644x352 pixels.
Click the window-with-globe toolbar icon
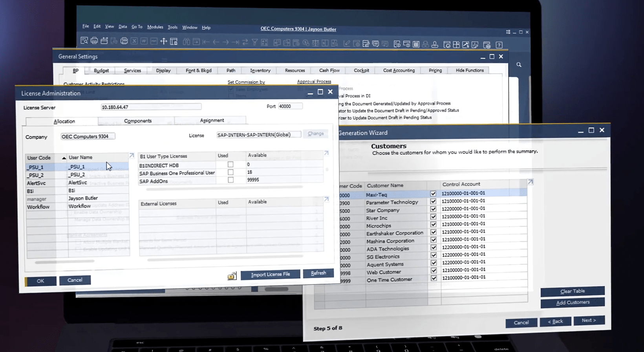tap(487, 45)
